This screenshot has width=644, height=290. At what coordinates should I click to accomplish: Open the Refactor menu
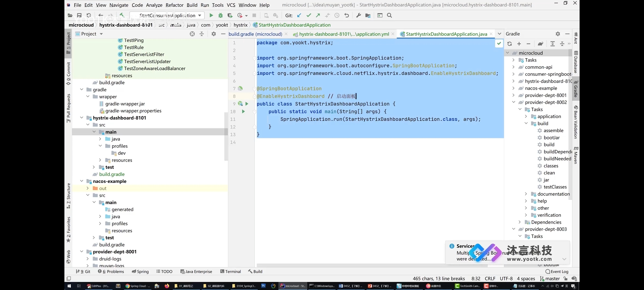pyautogui.click(x=174, y=5)
